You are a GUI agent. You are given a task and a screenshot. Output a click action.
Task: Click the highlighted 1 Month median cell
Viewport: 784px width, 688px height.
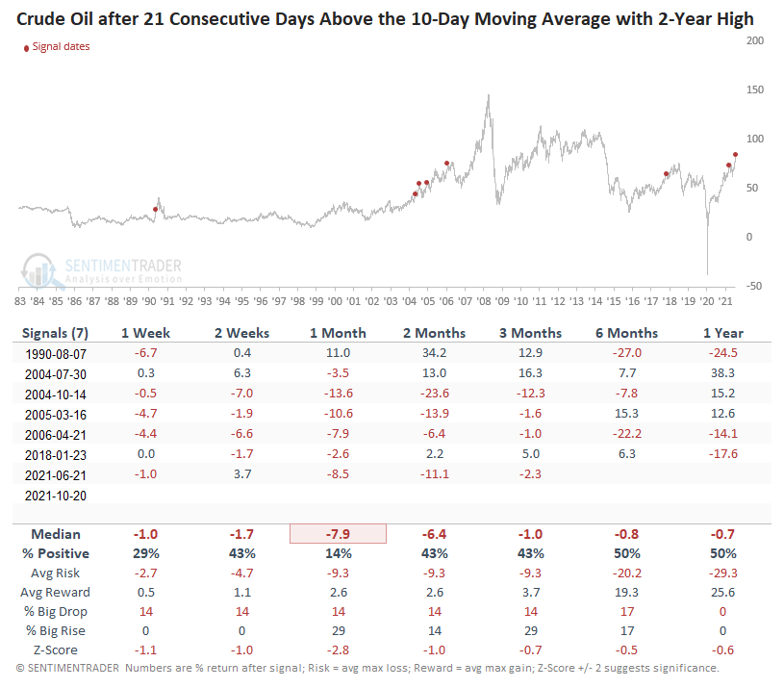(x=338, y=534)
